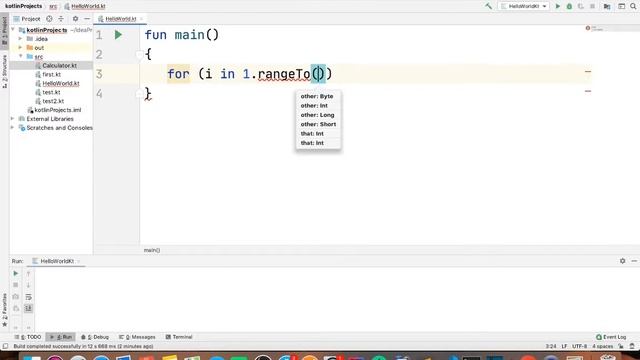Viewport: 640px width, 360px height.
Task: Open the HelloWorldKt run configuration dropdown
Action: pos(524,6)
